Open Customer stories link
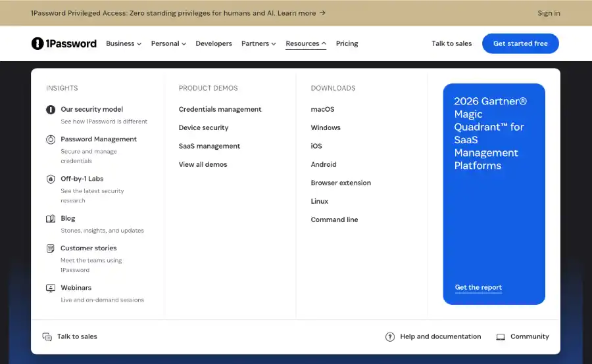The width and height of the screenshot is (592, 364). coord(89,248)
